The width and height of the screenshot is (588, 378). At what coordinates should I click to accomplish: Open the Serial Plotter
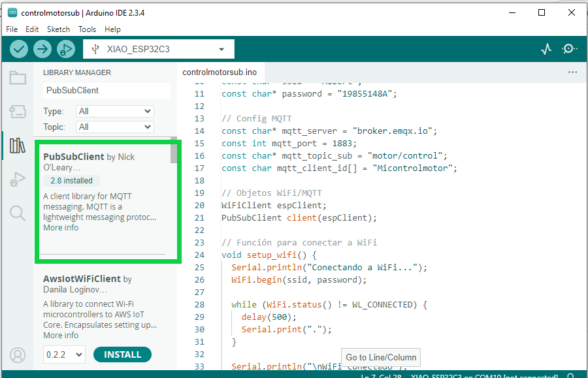point(546,49)
